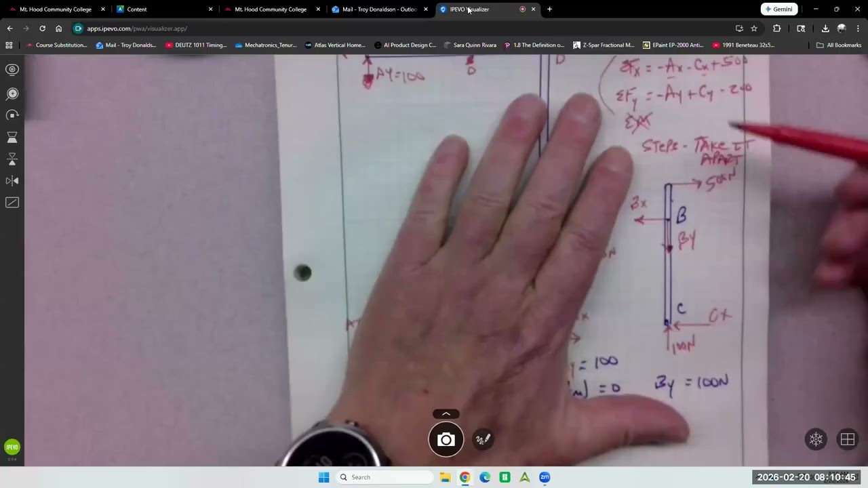Click the taskbar Search box
868x488 pixels.
[384, 477]
